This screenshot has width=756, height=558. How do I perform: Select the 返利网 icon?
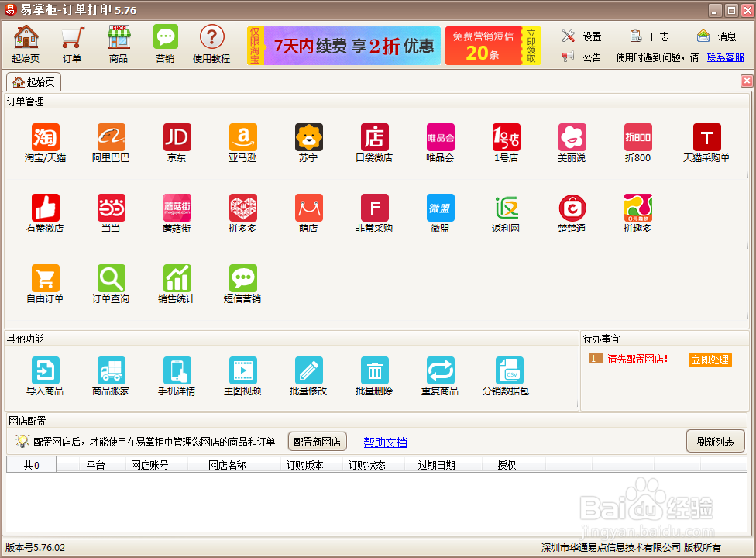coord(507,213)
